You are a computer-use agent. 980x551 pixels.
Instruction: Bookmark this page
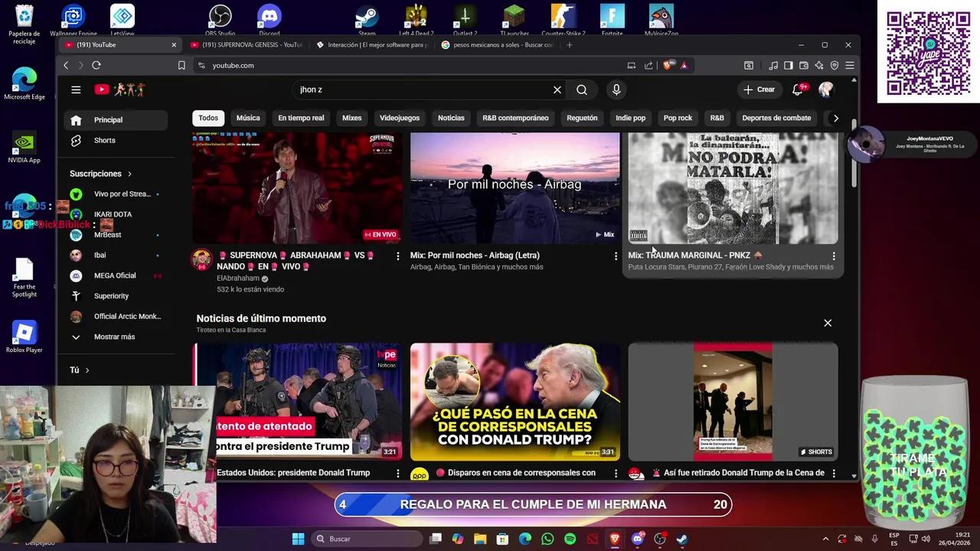point(181,65)
